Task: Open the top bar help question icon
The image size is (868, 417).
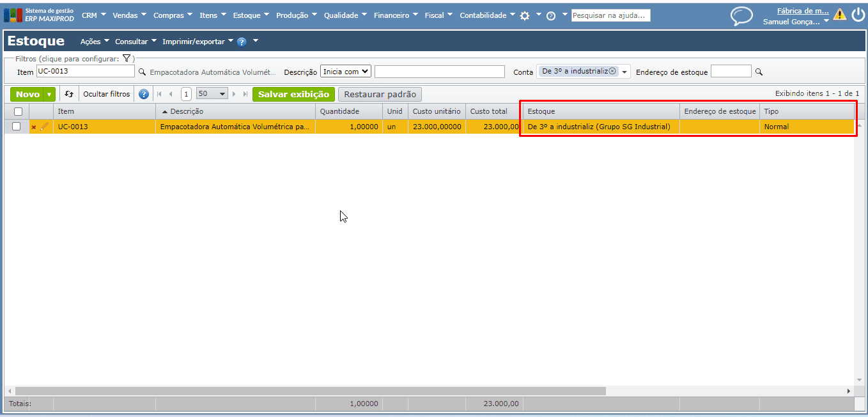Action: click(x=551, y=15)
